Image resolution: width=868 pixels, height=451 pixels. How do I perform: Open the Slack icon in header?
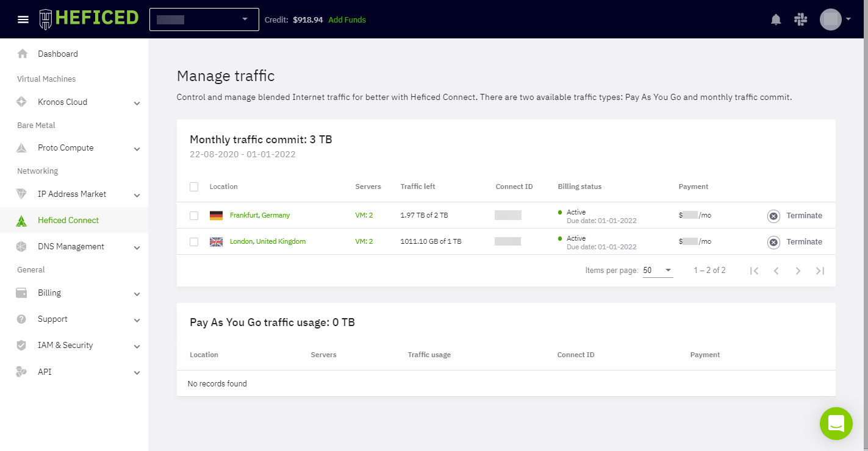click(x=801, y=20)
